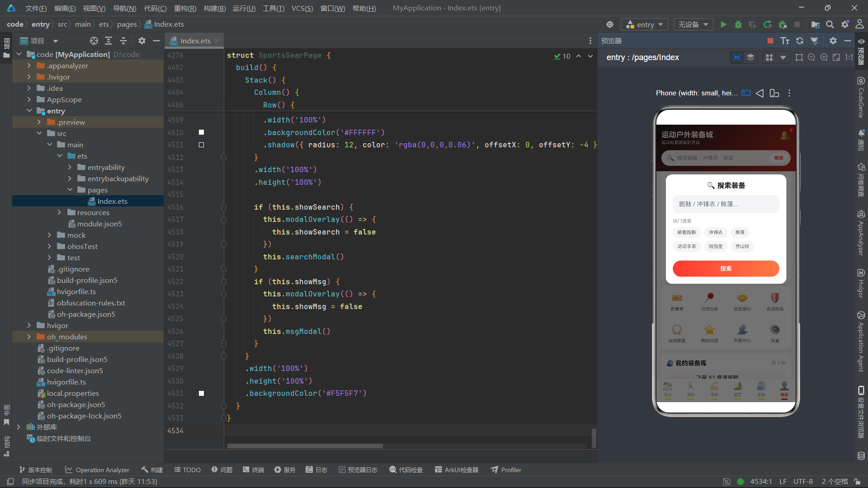Toggle the Hvigor side panel
The width and height of the screenshot is (868, 488).
(861, 283)
